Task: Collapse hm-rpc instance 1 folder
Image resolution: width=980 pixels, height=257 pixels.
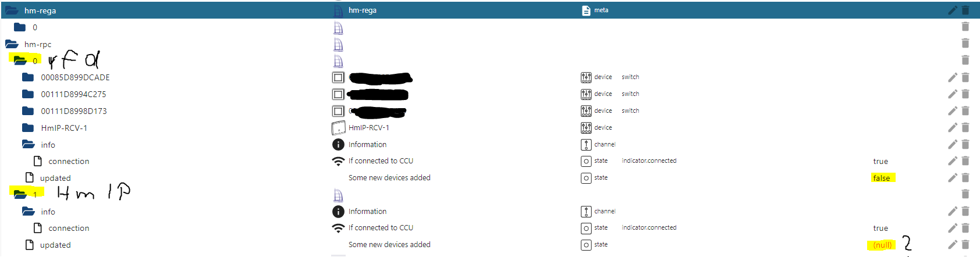Action: 20,194
